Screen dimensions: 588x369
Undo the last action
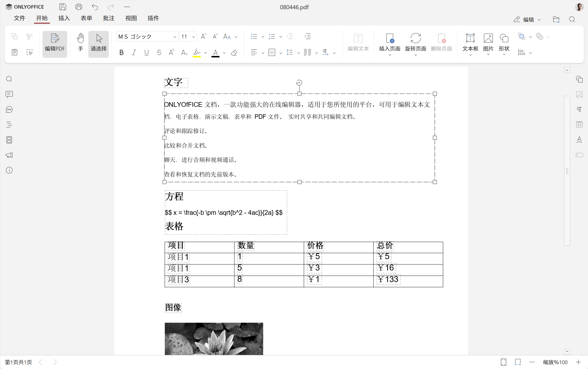[95, 7]
